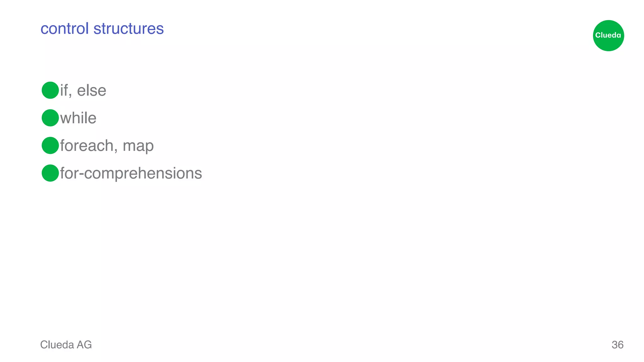Click the comma after "foreach"
The image size is (644, 362).
(116, 150)
